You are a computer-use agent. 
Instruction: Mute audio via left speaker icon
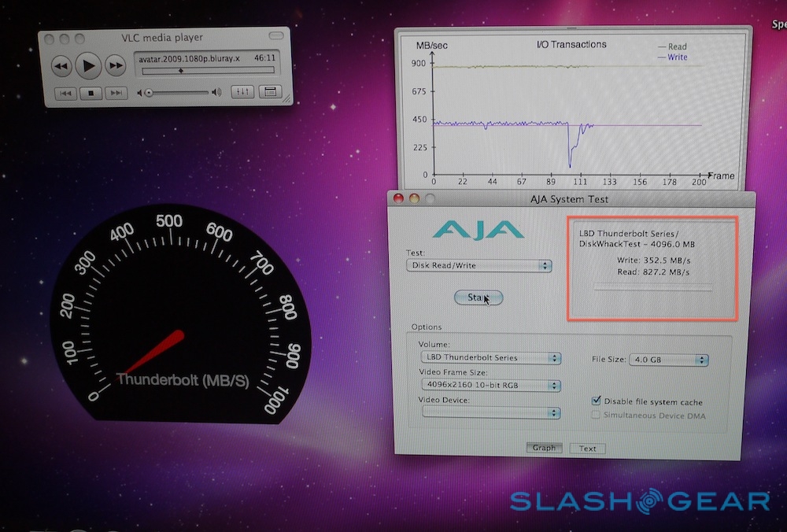click(x=141, y=93)
